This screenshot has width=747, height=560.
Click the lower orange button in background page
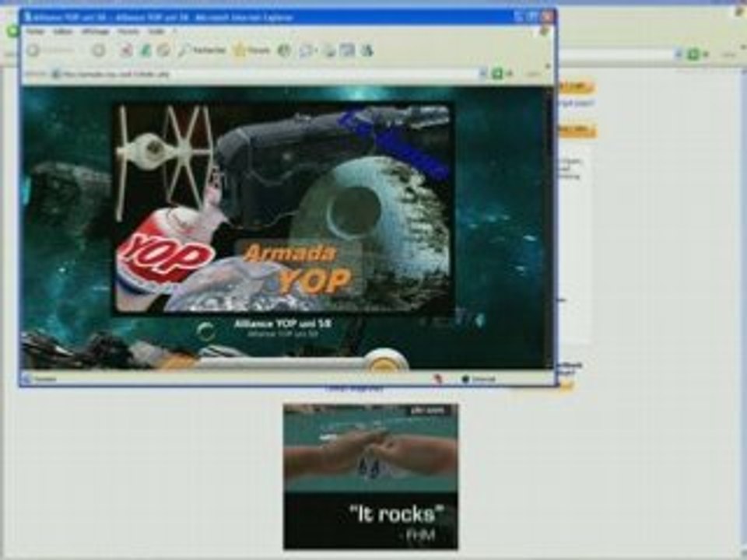coord(576,130)
